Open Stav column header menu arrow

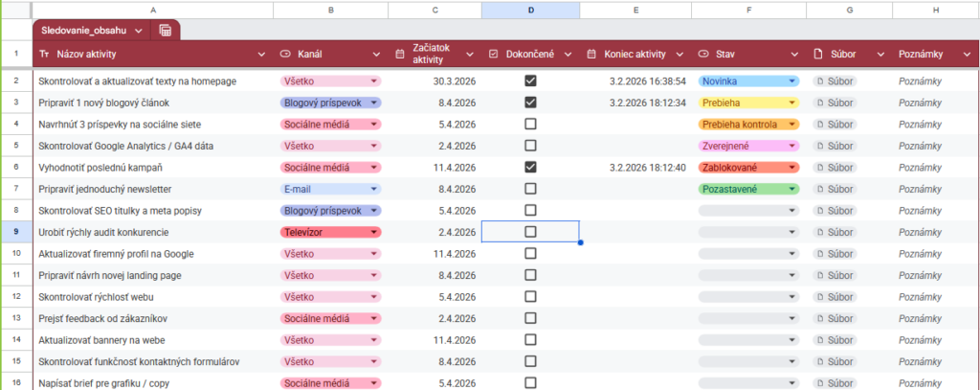point(794,55)
